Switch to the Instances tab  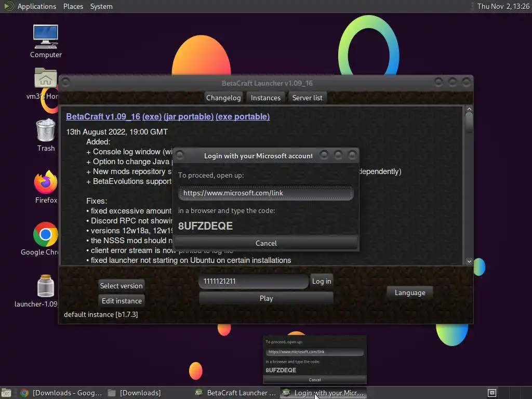265,98
